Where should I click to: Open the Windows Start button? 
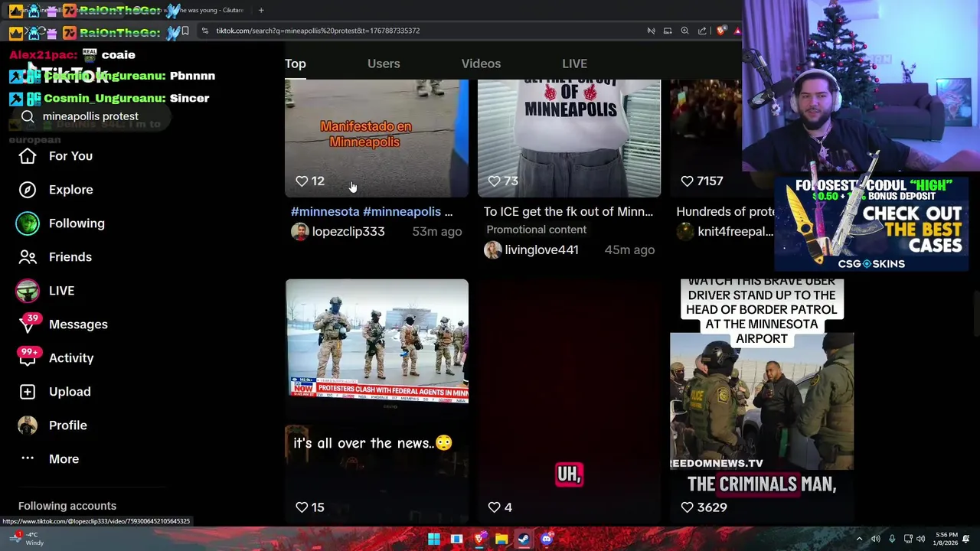434,539
